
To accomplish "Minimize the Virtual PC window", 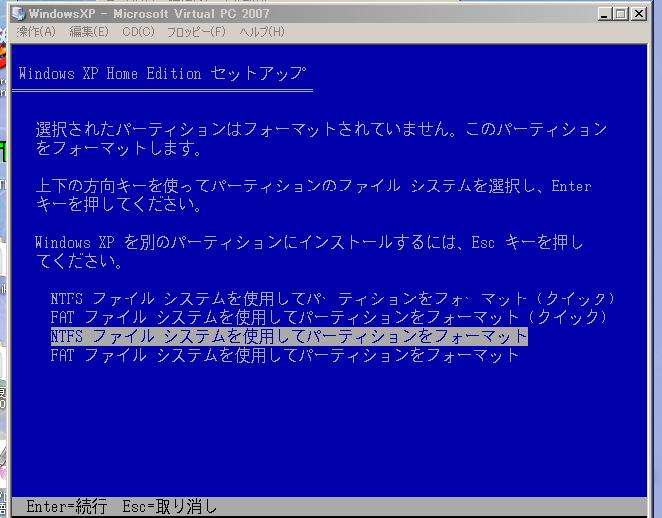I will pos(605,14).
